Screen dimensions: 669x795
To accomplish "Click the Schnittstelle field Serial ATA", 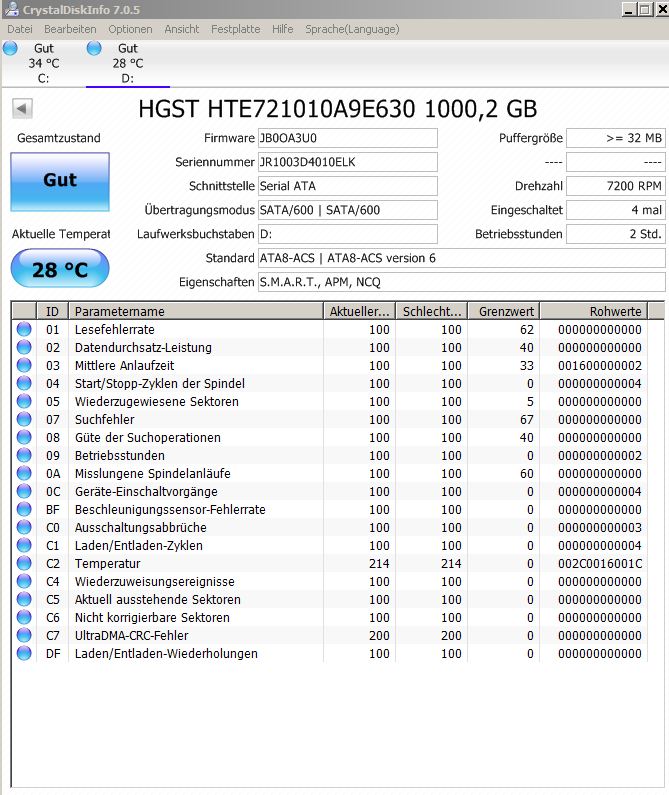I will pos(347,186).
